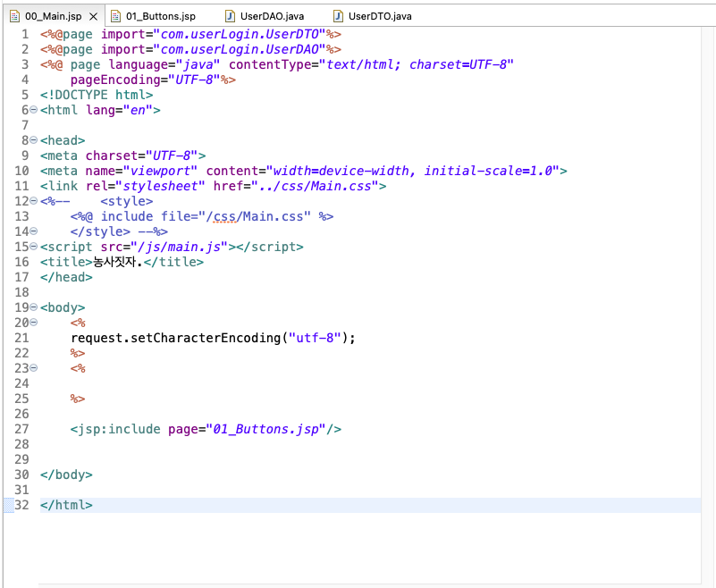Click the lang="en" attribute value

click(x=138, y=110)
